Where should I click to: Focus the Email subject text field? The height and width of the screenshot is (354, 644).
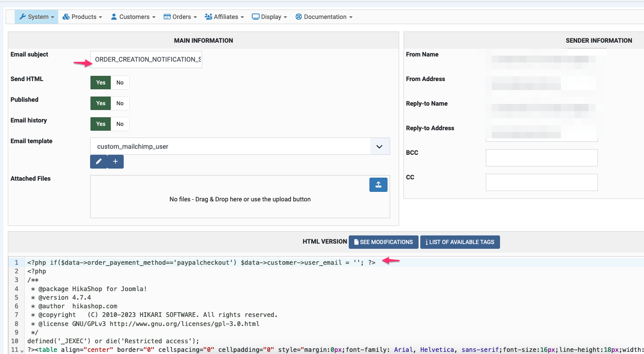point(146,60)
